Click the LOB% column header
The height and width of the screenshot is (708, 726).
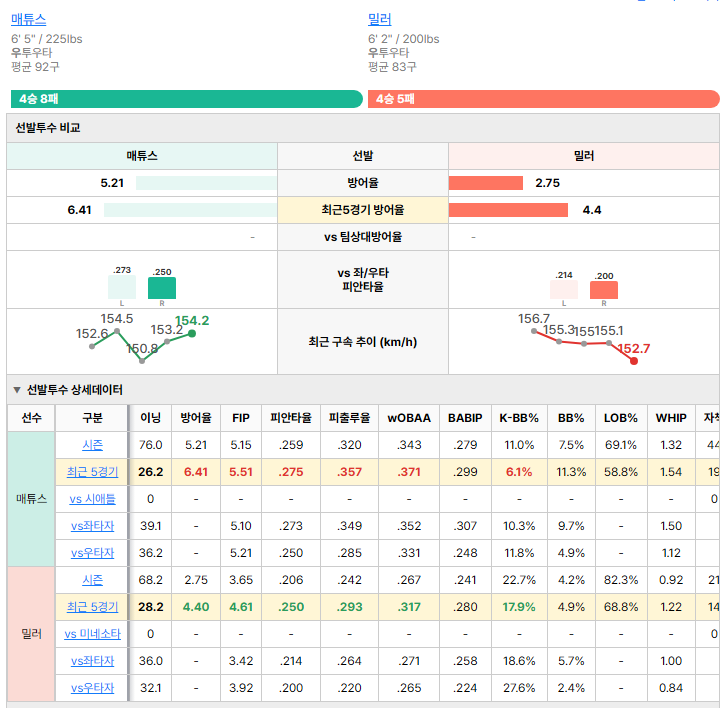point(621,418)
